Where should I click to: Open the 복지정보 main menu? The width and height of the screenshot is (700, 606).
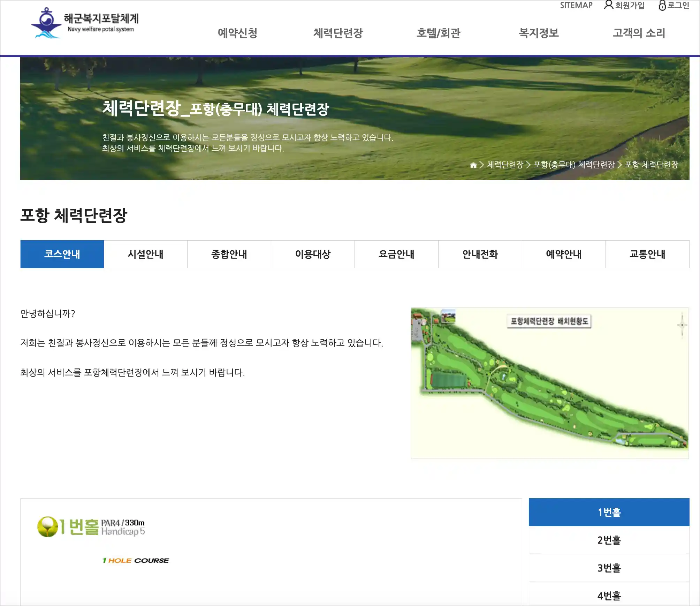539,33
